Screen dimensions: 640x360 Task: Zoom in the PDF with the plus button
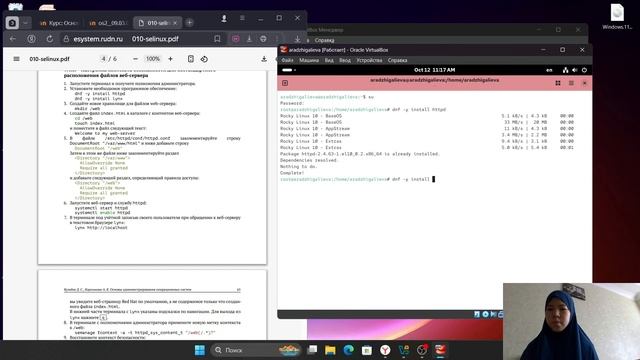170,59
